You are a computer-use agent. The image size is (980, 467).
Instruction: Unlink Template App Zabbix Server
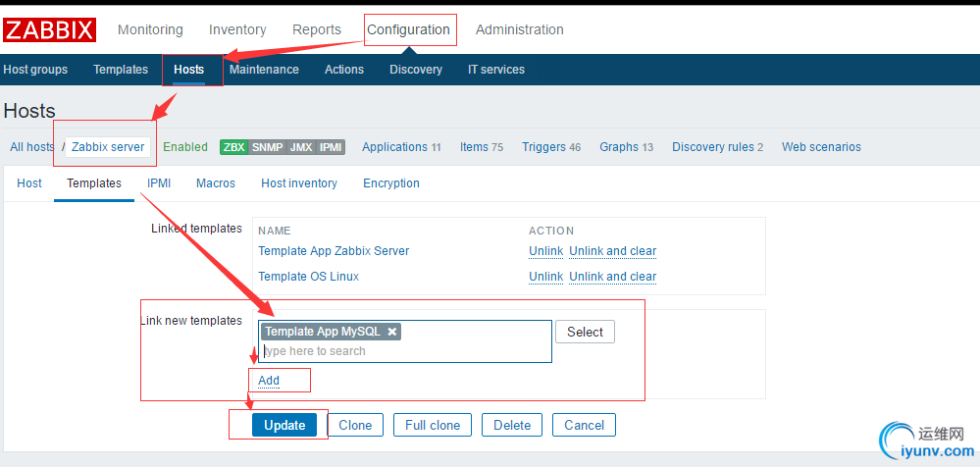click(546, 251)
